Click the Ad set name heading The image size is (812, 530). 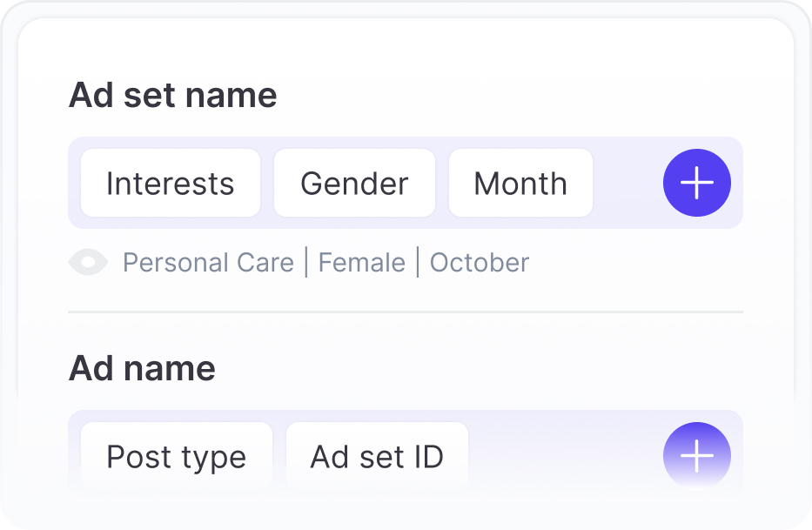[173, 96]
